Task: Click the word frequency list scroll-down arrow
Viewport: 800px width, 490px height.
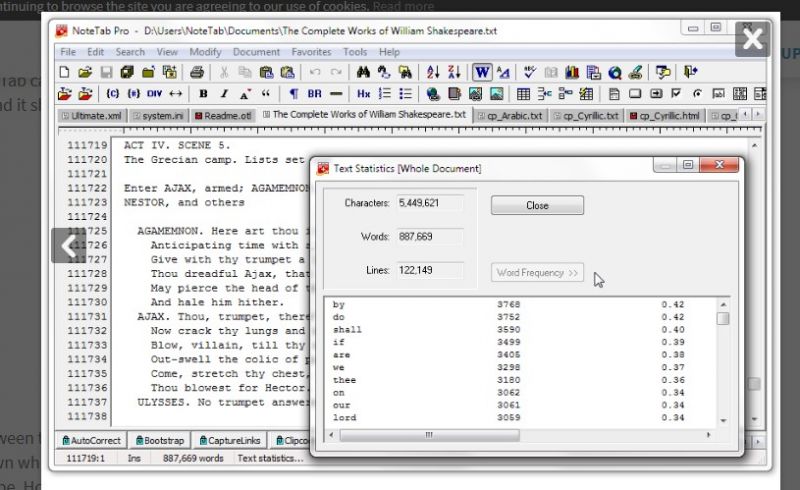Action: tap(723, 421)
